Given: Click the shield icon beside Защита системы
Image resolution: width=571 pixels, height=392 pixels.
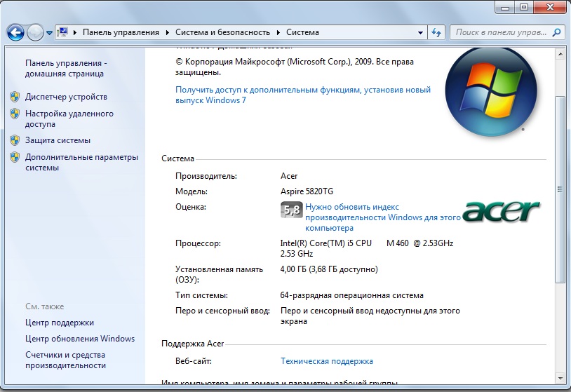Looking at the screenshot, I should click(15, 140).
